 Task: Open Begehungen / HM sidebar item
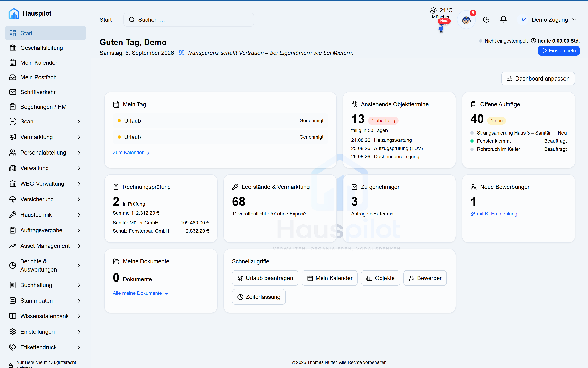[x=46, y=107]
